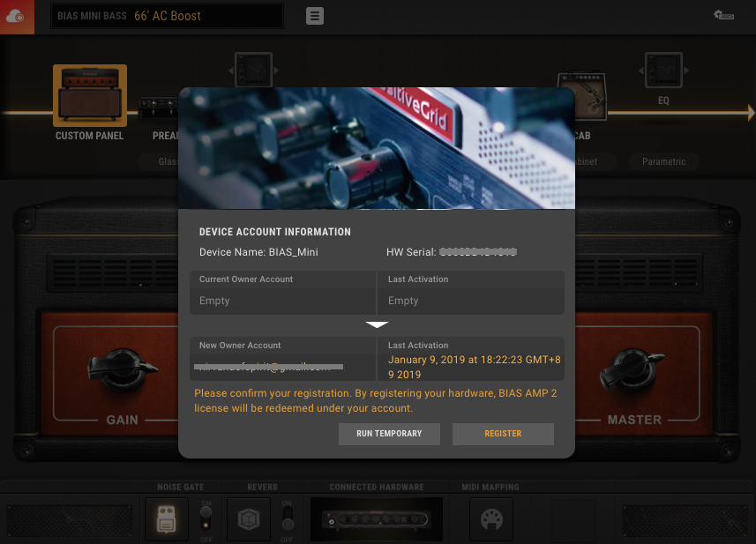Click the RUN TEMPORARY button
Screen dimensions: 756x544
pos(389,434)
